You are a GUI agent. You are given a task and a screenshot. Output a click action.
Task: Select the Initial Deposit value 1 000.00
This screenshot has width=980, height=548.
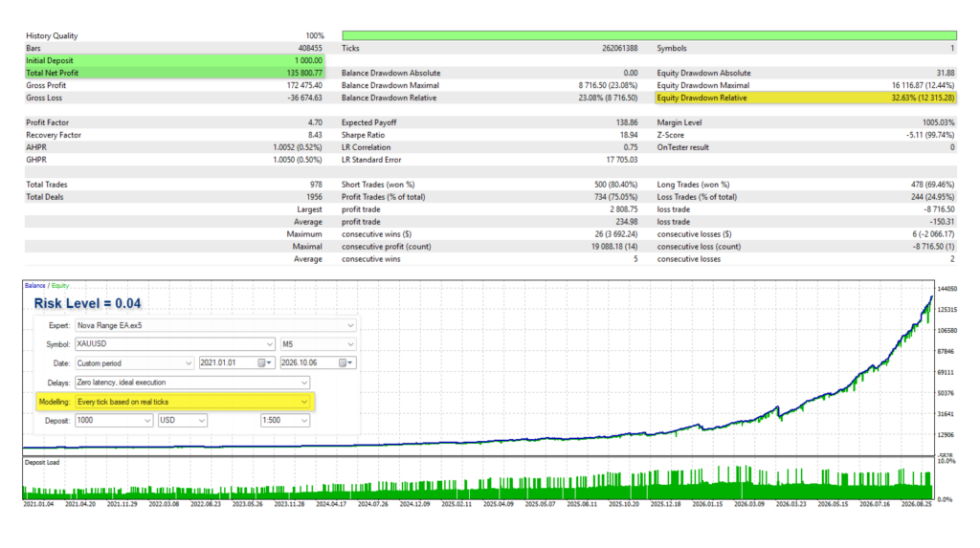(x=309, y=60)
